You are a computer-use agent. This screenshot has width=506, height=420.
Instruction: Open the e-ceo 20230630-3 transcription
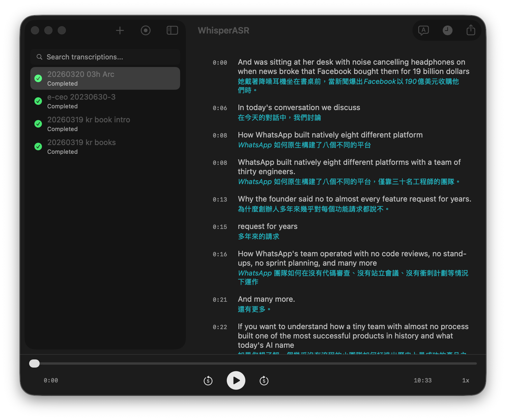[x=105, y=101]
